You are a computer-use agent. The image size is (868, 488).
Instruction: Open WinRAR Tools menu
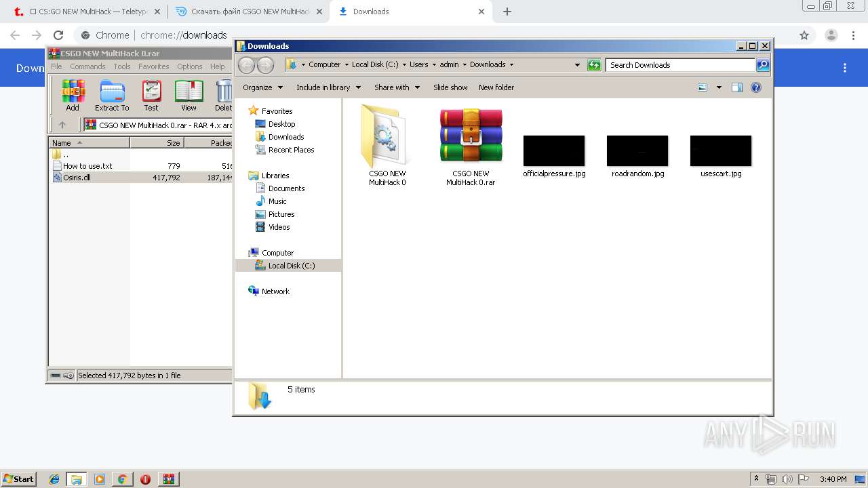(122, 66)
